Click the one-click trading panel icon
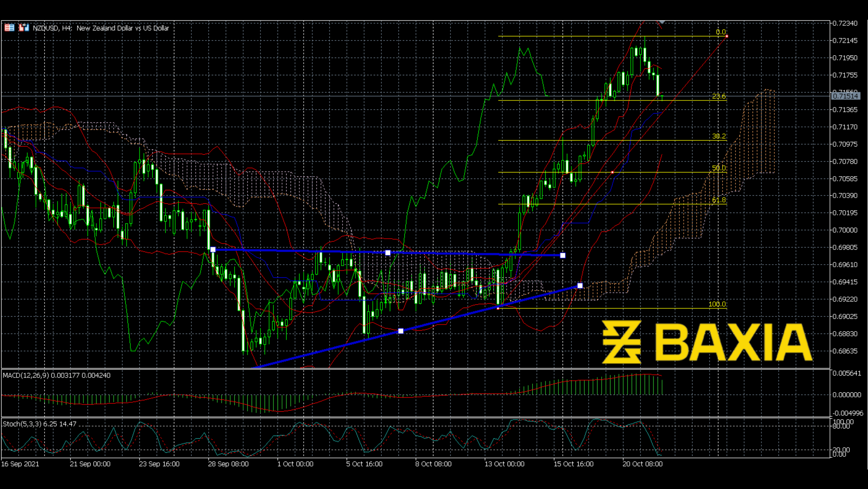The image size is (868, 489). coord(24,28)
